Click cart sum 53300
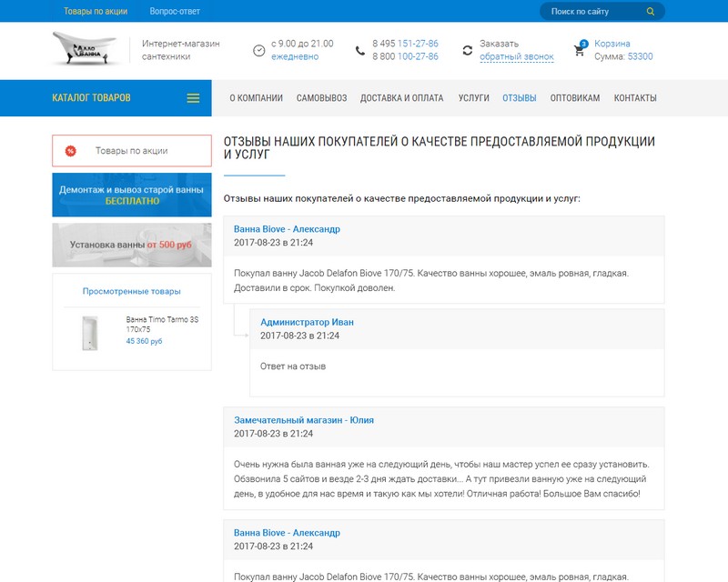728x582 pixels. pyautogui.click(x=641, y=56)
